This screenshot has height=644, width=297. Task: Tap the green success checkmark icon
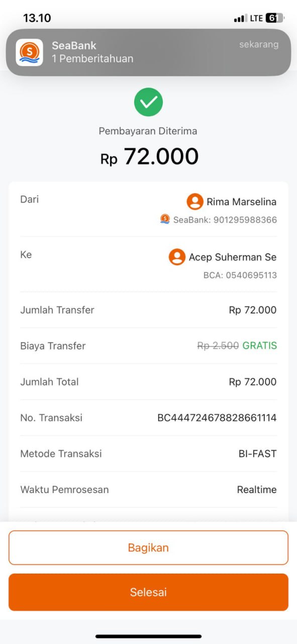pos(148,102)
